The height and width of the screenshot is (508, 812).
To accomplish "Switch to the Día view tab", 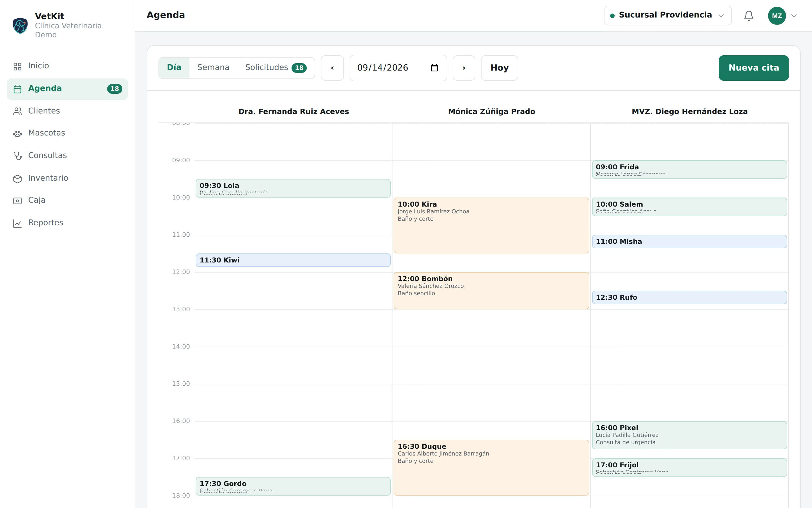I will 174,67.
